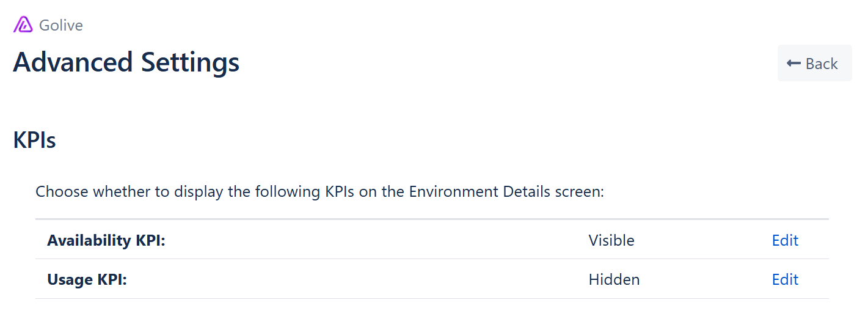Click the Golive app name text

61,25
